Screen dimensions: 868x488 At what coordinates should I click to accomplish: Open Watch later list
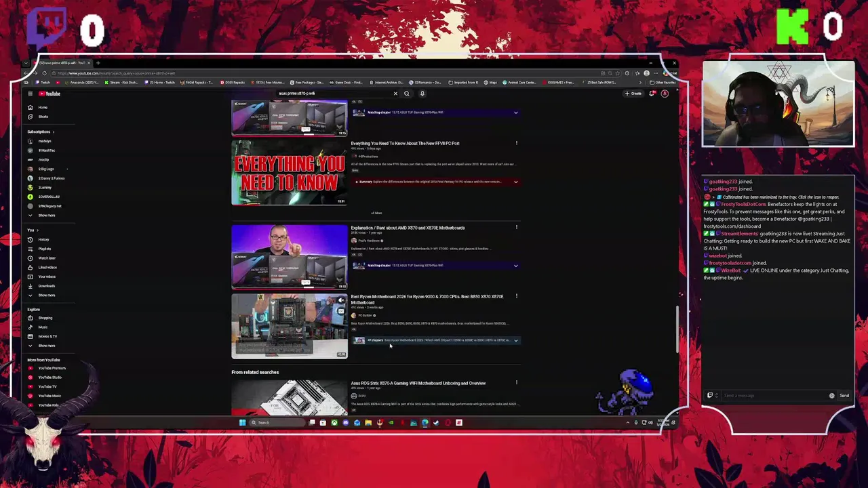[x=47, y=258]
